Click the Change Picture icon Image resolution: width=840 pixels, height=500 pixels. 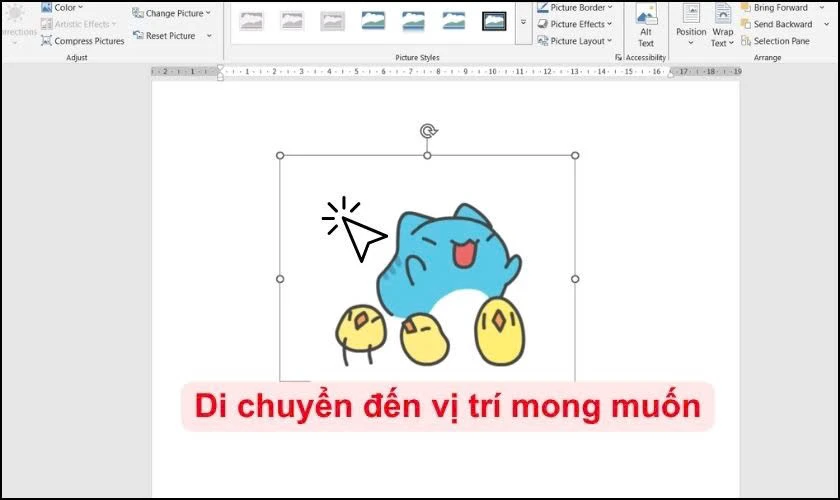(x=138, y=13)
